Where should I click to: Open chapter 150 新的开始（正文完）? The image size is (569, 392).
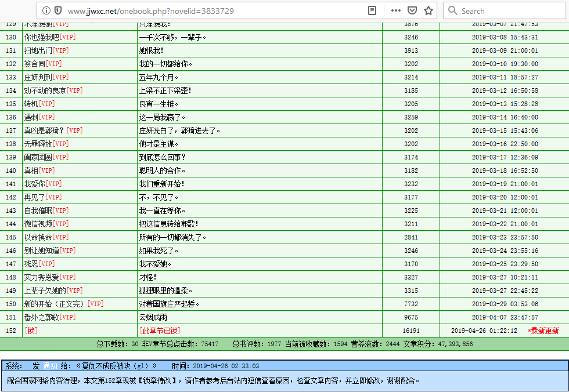(x=55, y=304)
